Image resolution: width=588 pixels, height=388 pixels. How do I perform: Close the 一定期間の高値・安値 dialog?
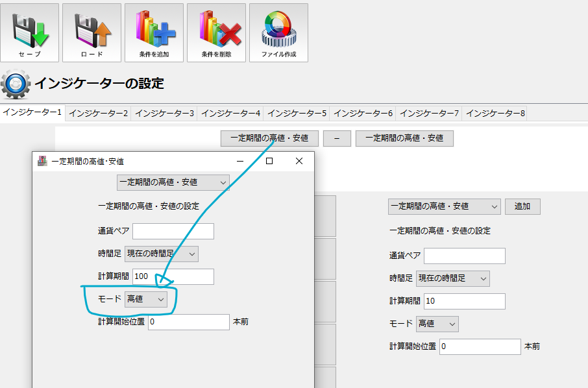coord(299,161)
